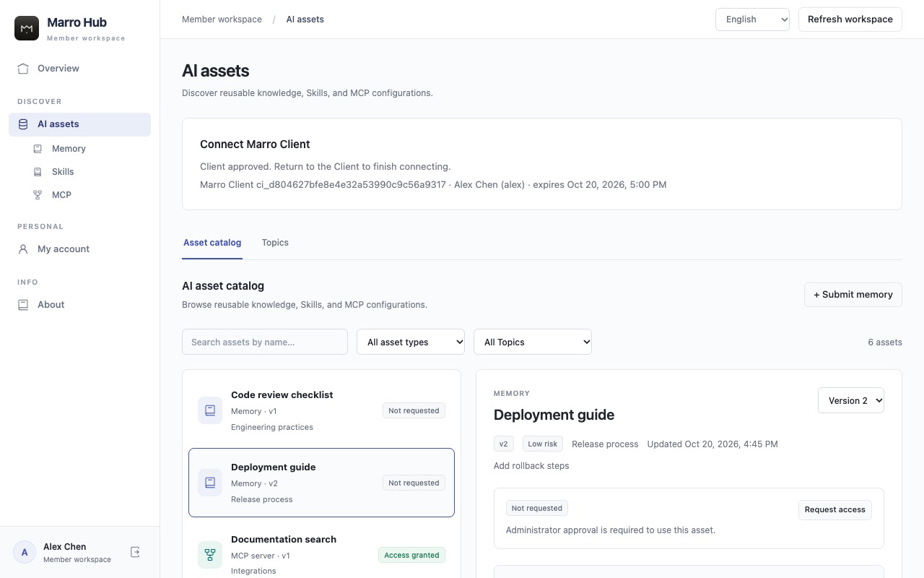Open the All Topics filter dropdown
Screen dimensions: 924x578
(533, 342)
